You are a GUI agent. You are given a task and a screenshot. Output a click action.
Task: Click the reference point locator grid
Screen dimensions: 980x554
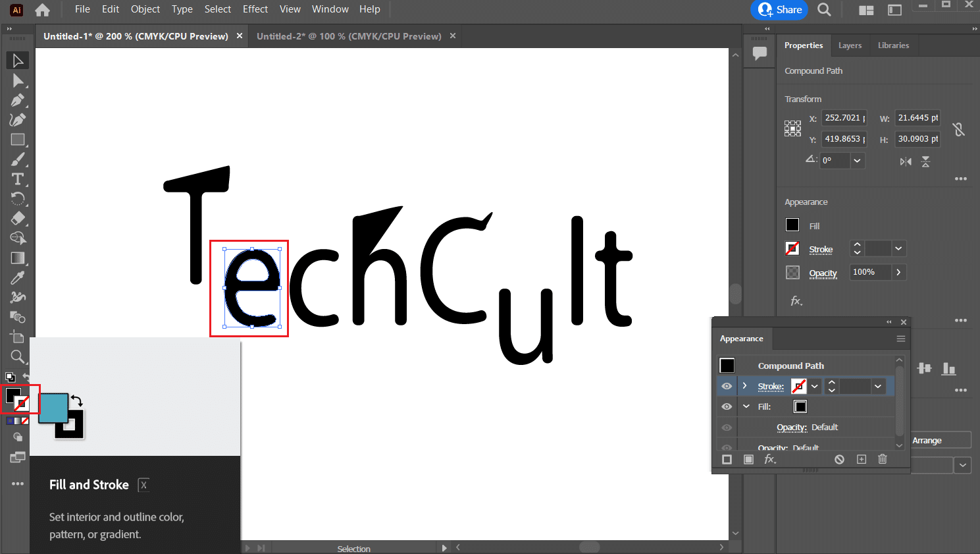[x=792, y=128]
